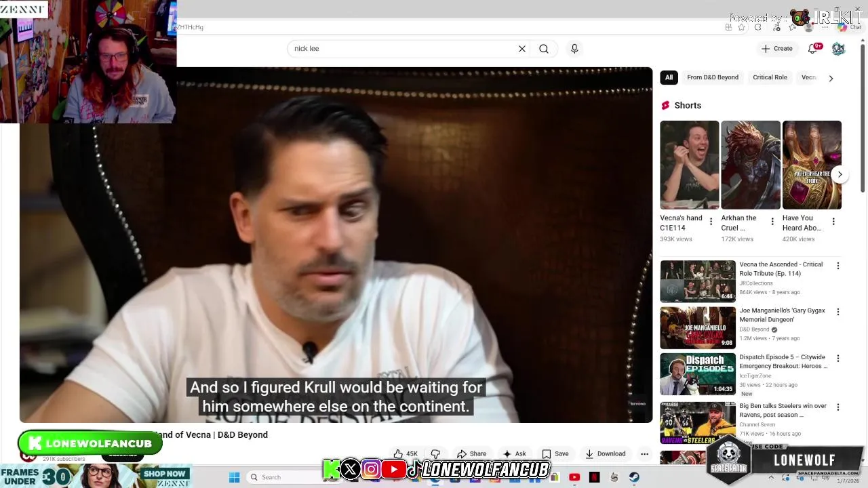868x488 pixels.
Task: Open more actions ellipsis below video
Action: point(645,454)
